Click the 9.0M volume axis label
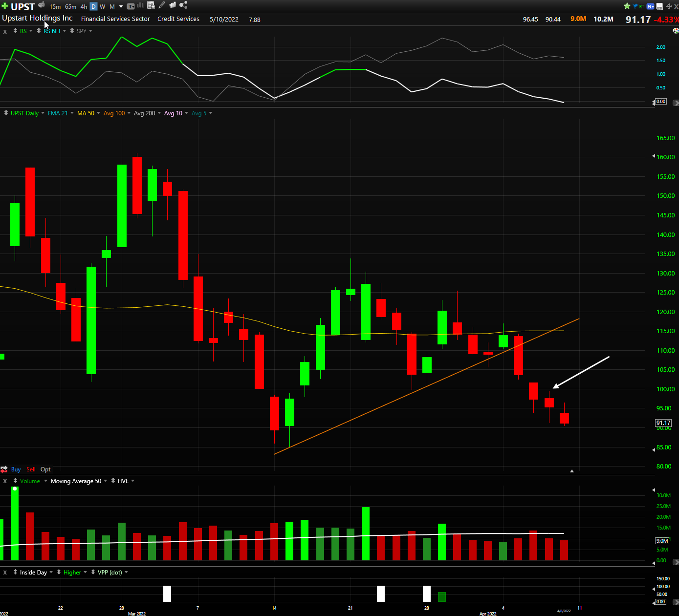 [x=662, y=540]
